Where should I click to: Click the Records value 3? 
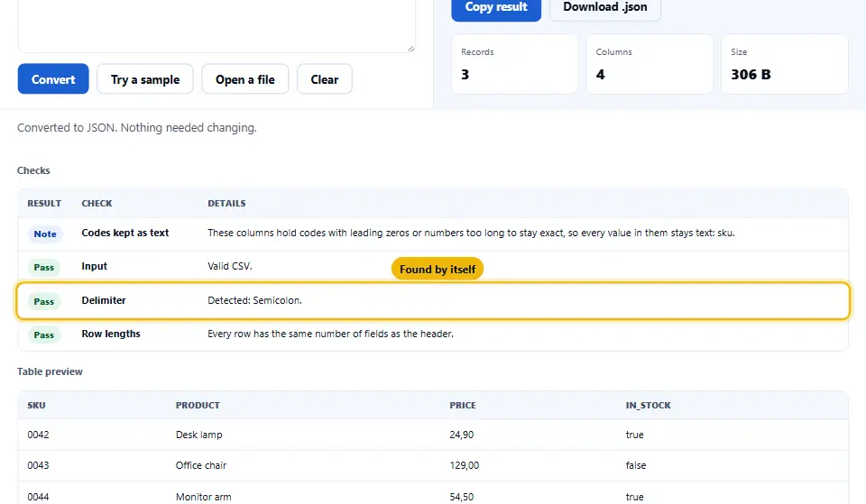(x=465, y=75)
